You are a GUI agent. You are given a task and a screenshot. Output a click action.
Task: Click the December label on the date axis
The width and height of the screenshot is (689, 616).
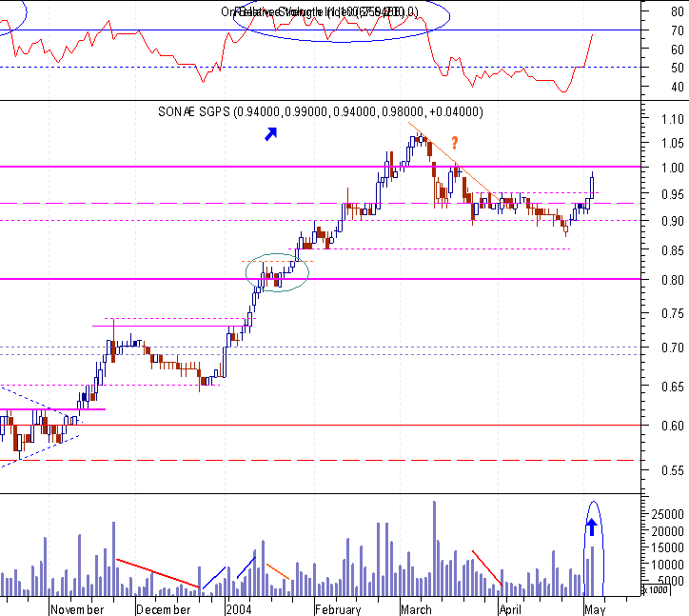(163, 609)
